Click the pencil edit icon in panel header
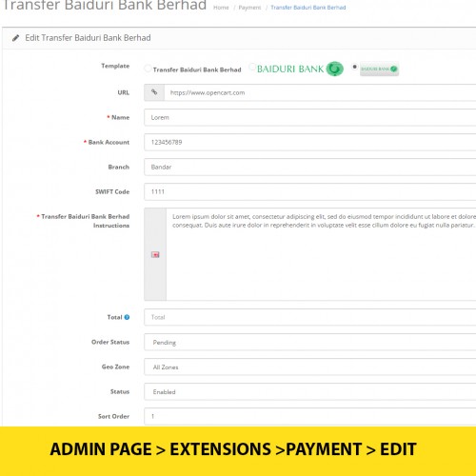 point(15,38)
